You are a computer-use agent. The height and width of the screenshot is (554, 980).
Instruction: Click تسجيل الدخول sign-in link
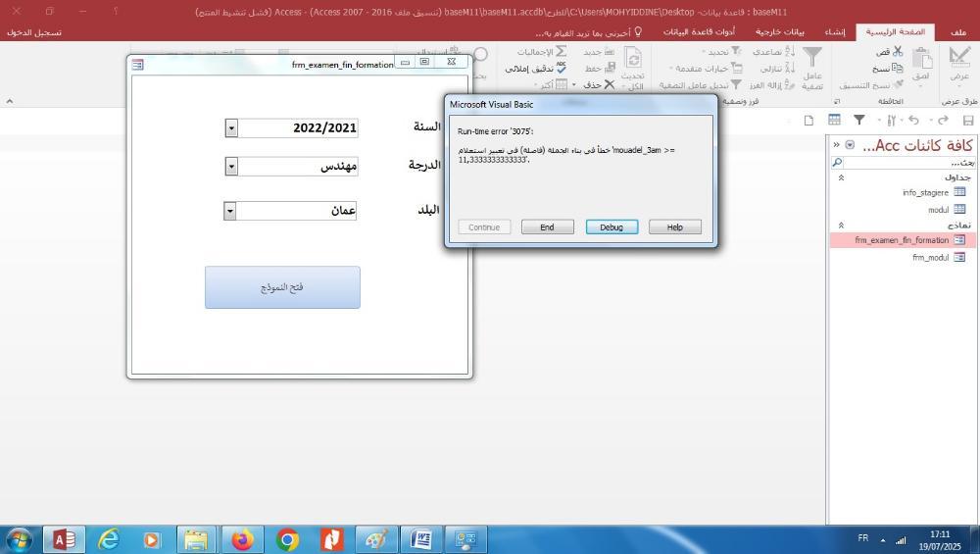[x=34, y=32]
